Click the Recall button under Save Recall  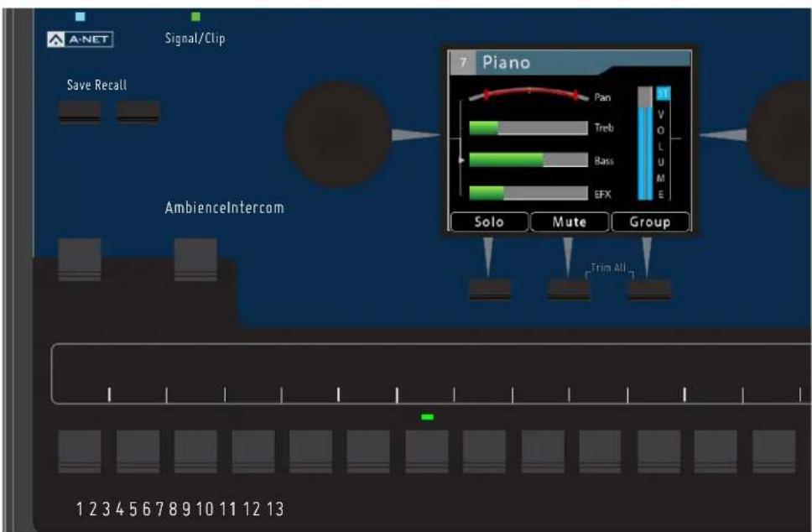pyautogui.click(x=138, y=112)
